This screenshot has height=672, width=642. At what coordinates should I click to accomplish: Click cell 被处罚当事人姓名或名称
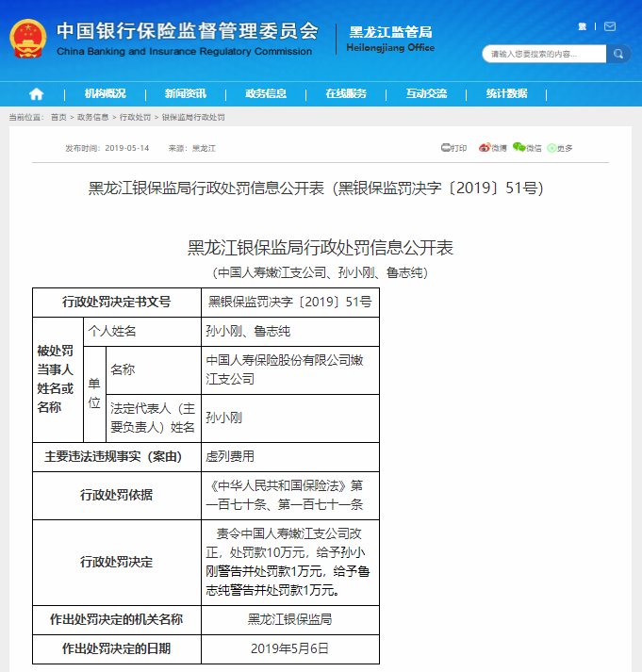pyautogui.click(x=58, y=379)
